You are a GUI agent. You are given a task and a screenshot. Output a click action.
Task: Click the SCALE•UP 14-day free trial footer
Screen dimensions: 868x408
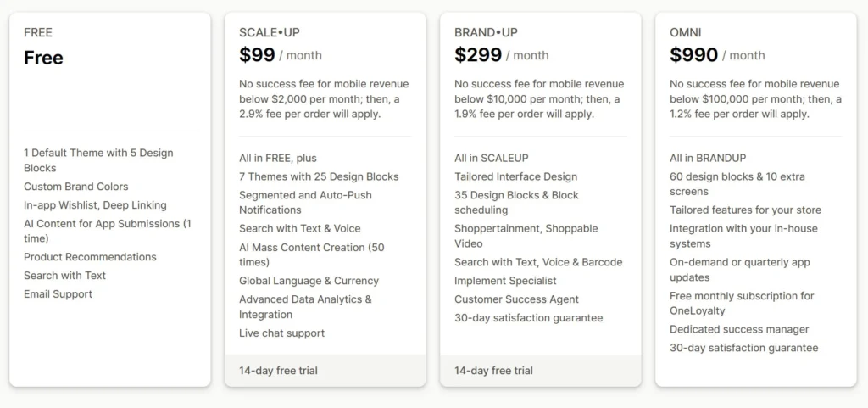[x=278, y=371]
